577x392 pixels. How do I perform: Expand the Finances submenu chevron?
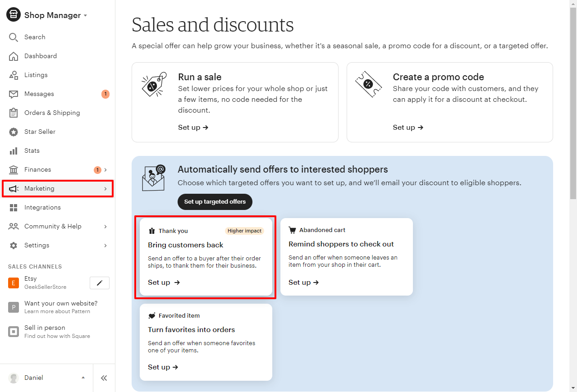point(105,169)
